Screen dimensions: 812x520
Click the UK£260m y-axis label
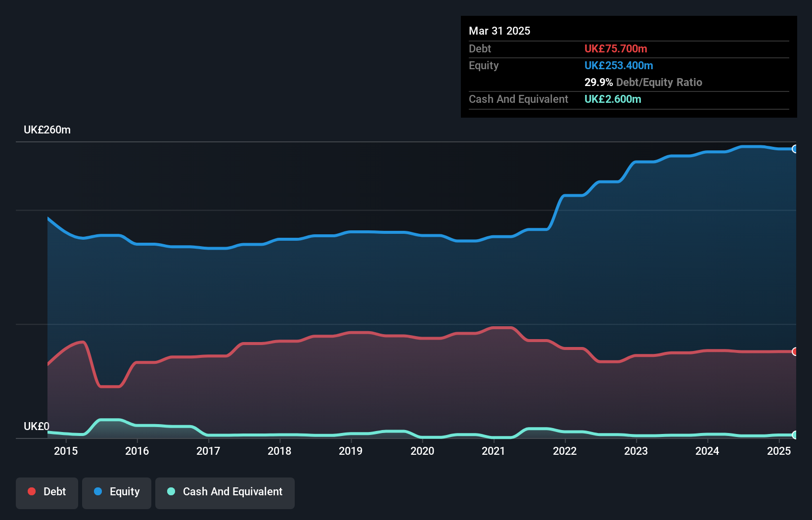[47, 130]
